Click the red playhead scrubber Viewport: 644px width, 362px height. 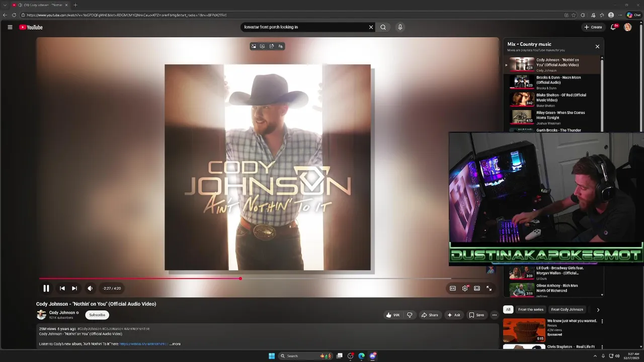pyautogui.click(x=240, y=278)
